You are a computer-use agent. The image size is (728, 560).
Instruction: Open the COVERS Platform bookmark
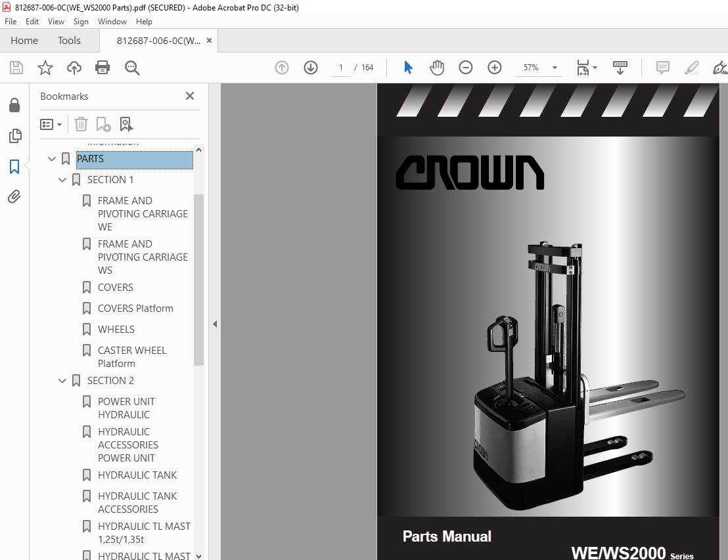[135, 309]
